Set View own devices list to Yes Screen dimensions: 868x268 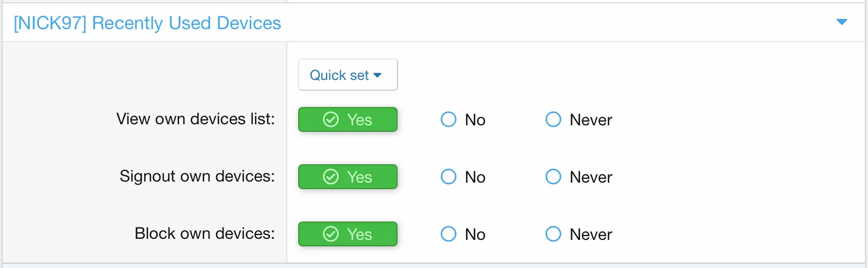click(x=347, y=119)
